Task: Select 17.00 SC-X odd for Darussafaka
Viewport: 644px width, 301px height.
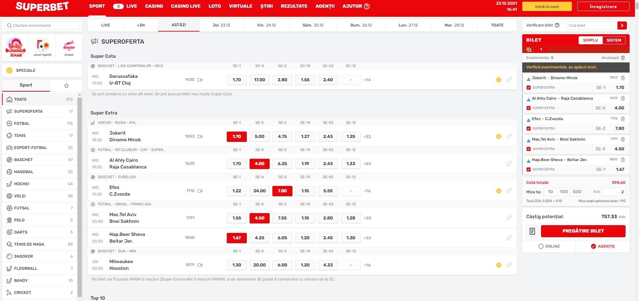Action: pyautogui.click(x=260, y=80)
